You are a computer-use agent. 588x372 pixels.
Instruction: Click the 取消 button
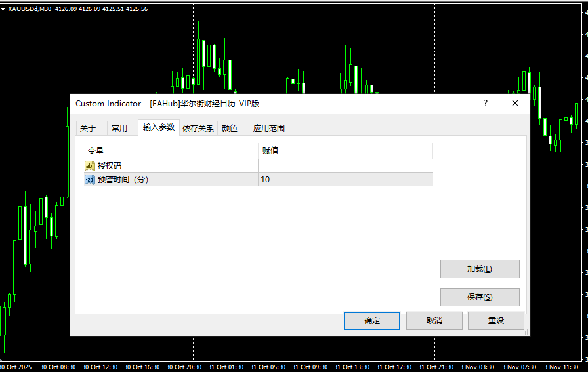coord(434,321)
